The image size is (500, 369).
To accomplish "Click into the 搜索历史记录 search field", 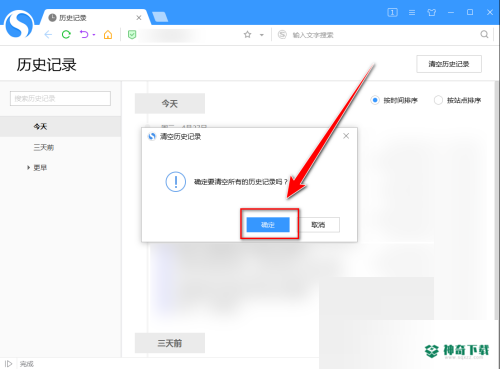I will [x=60, y=98].
